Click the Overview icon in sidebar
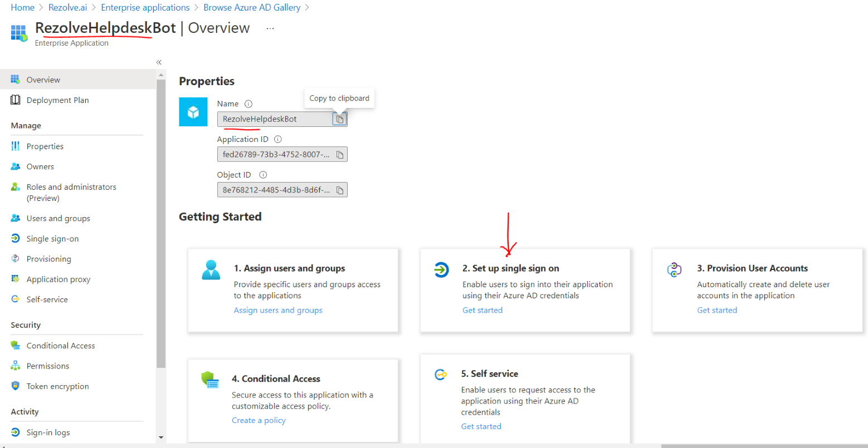 tap(16, 80)
